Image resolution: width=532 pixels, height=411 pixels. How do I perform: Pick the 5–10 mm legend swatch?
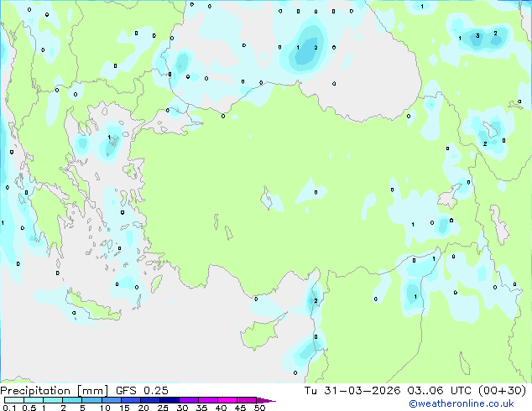(x=91, y=400)
